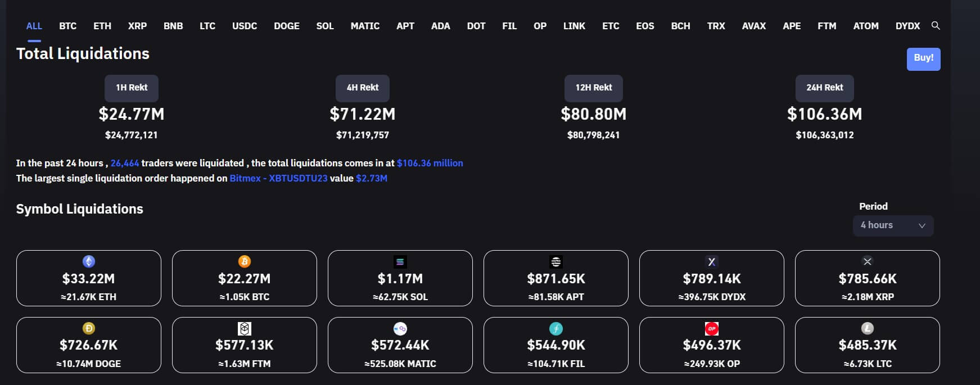Open the Bitmex - XBTUSDTU23 link
The height and width of the screenshot is (385, 980).
point(278,178)
